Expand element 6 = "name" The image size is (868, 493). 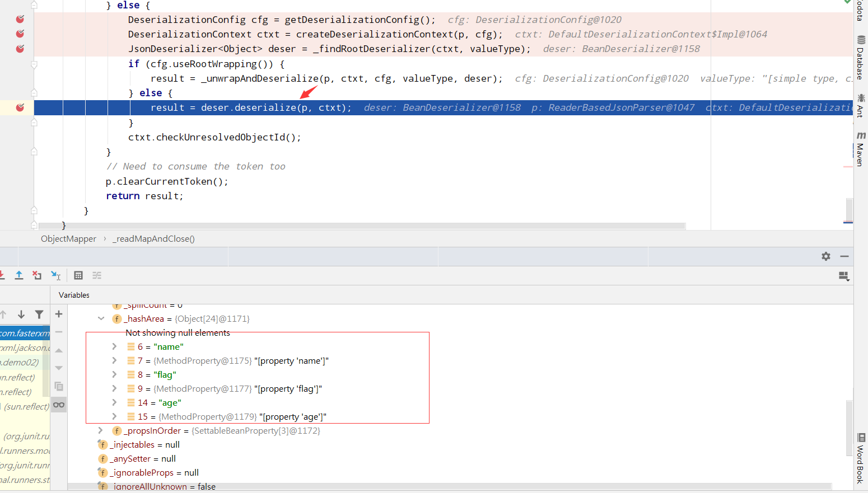tap(114, 346)
